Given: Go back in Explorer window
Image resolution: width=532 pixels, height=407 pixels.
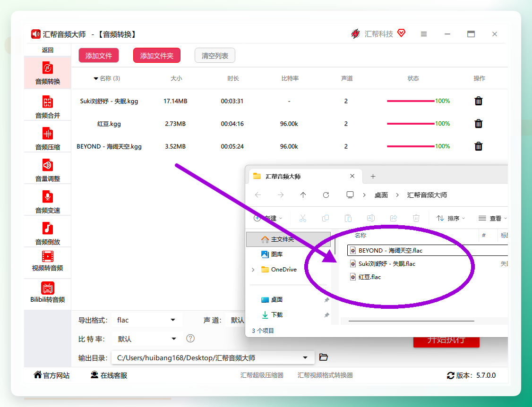Looking at the screenshot, I should [x=258, y=195].
